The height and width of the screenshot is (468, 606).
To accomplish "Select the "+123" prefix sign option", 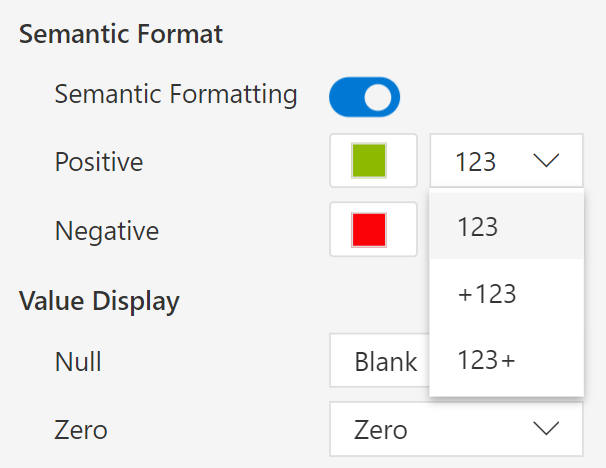I will pyautogui.click(x=486, y=294).
